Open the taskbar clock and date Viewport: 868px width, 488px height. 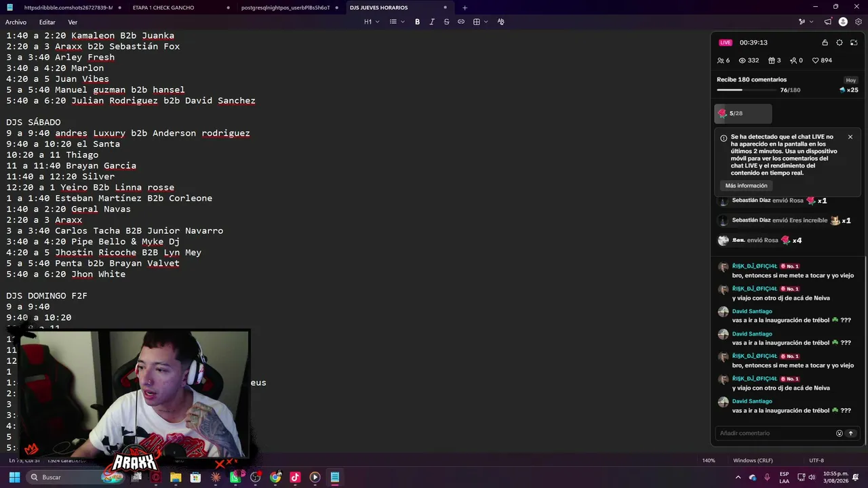835,477
